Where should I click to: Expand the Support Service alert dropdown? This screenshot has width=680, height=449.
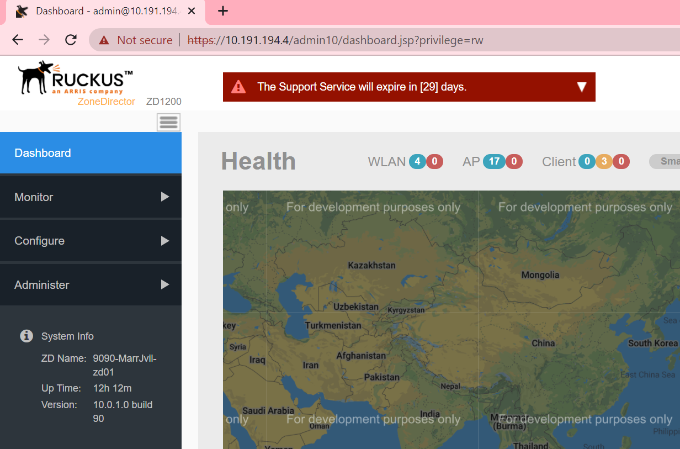[581, 87]
